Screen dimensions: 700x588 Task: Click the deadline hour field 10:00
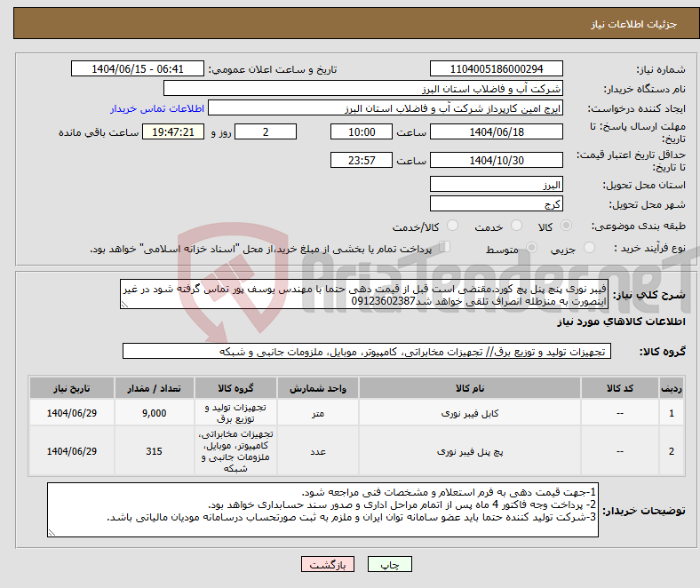coord(362,132)
